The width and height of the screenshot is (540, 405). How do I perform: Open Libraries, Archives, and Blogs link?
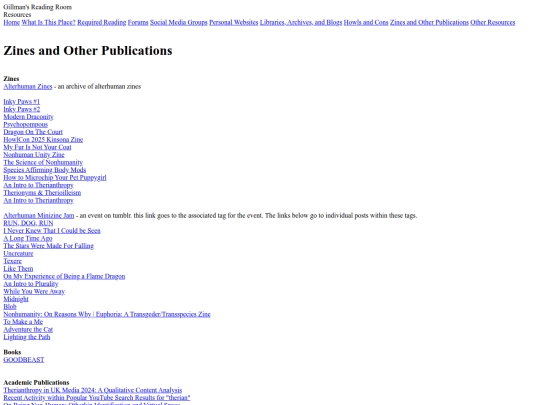tap(301, 22)
